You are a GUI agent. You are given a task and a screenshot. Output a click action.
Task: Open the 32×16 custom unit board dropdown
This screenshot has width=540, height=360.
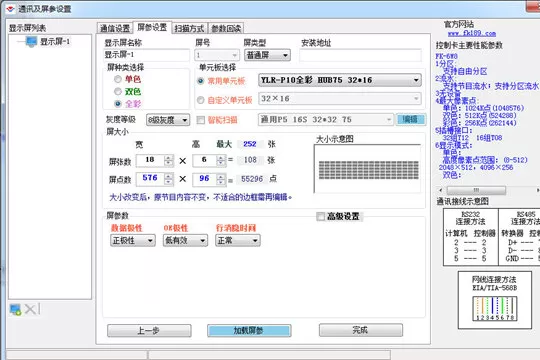tap(340, 99)
